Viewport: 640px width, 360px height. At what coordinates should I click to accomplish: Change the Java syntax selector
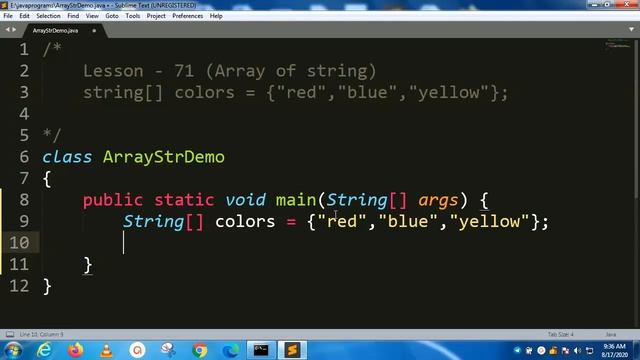coord(611,334)
